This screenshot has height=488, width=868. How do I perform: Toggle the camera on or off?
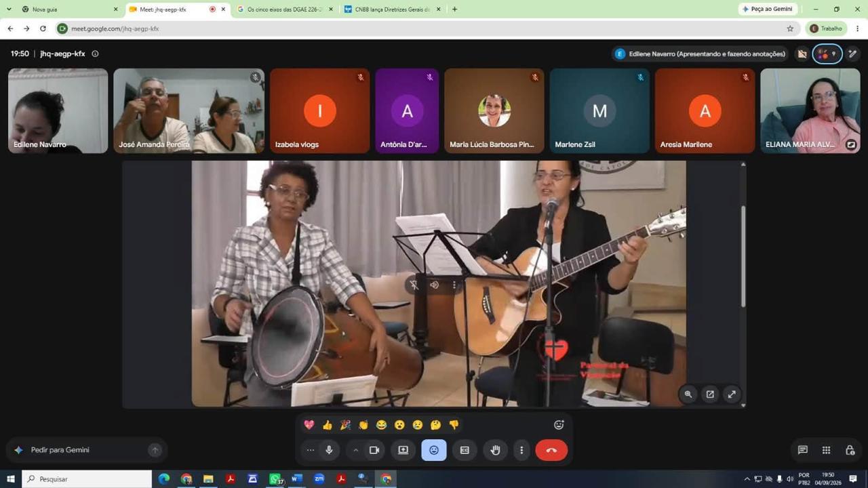(374, 450)
